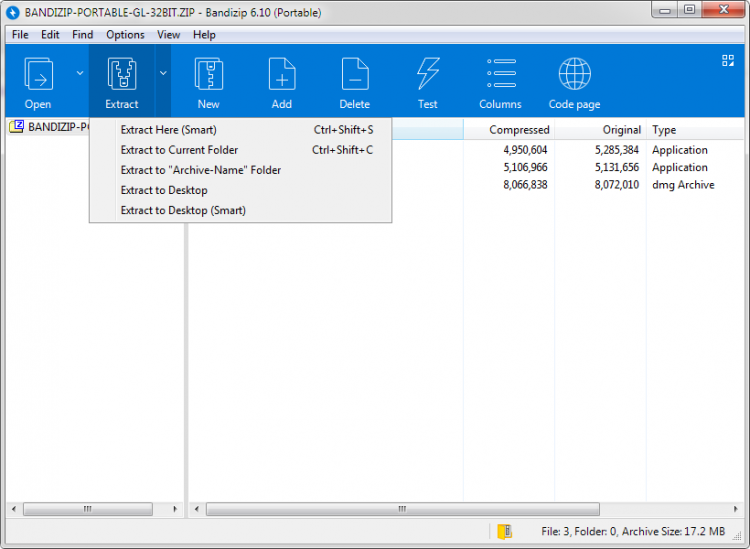
Task: Click the folder tree scroll left arrow
Action: 14,509
